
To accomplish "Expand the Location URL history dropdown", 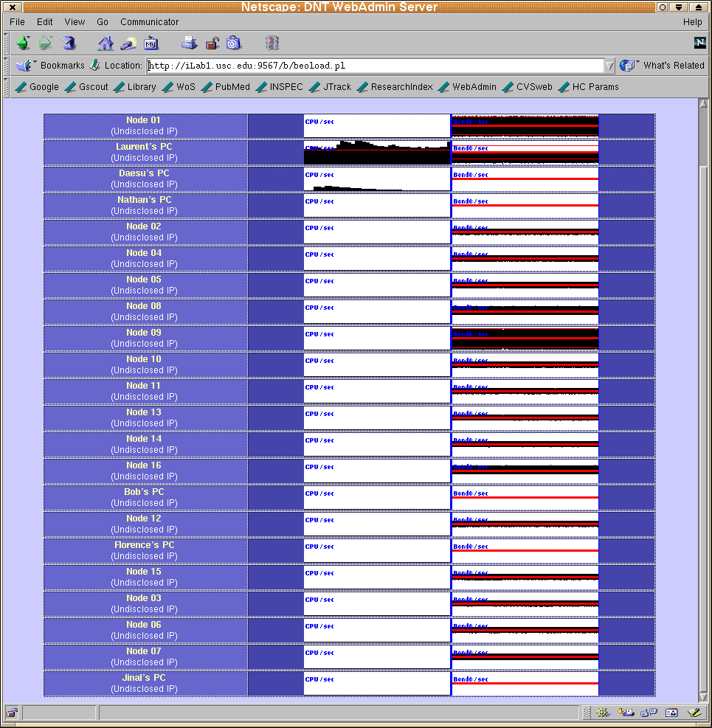I will 609,66.
